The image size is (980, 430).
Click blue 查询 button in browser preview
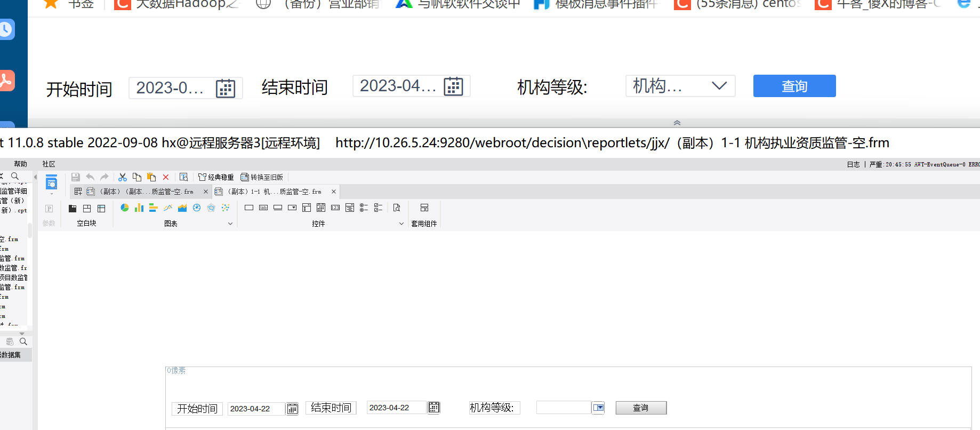click(x=794, y=86)
